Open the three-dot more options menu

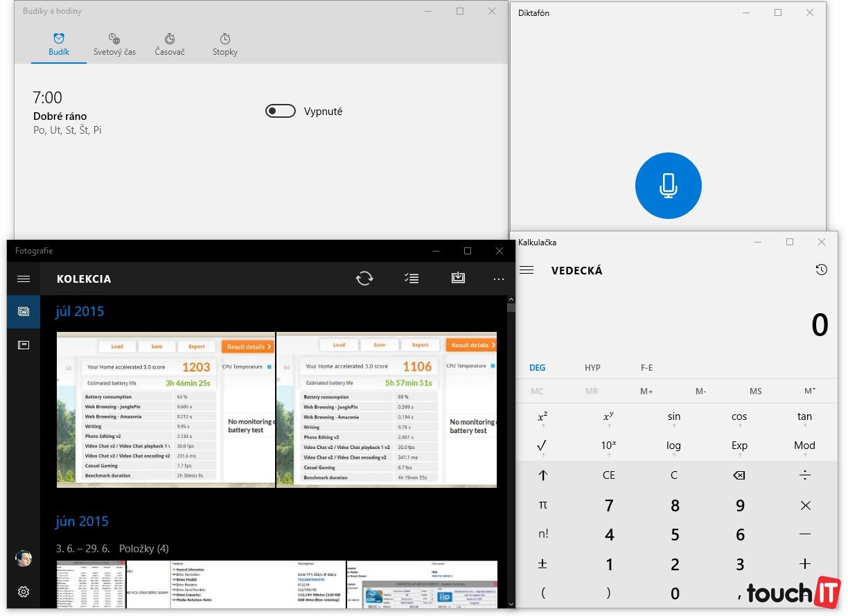pos(499,279)
